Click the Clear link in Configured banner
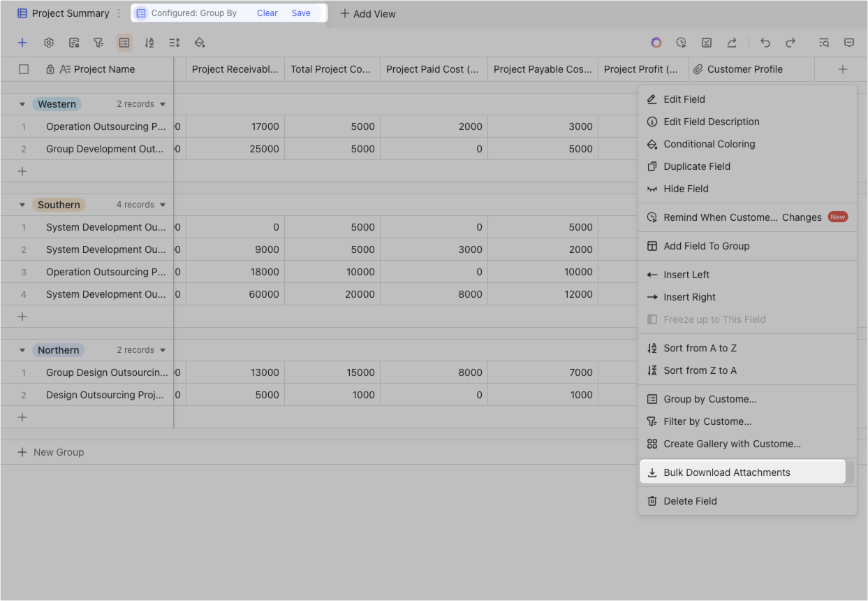This screenshot has height=601, width=868. click(x=267, y=13)
